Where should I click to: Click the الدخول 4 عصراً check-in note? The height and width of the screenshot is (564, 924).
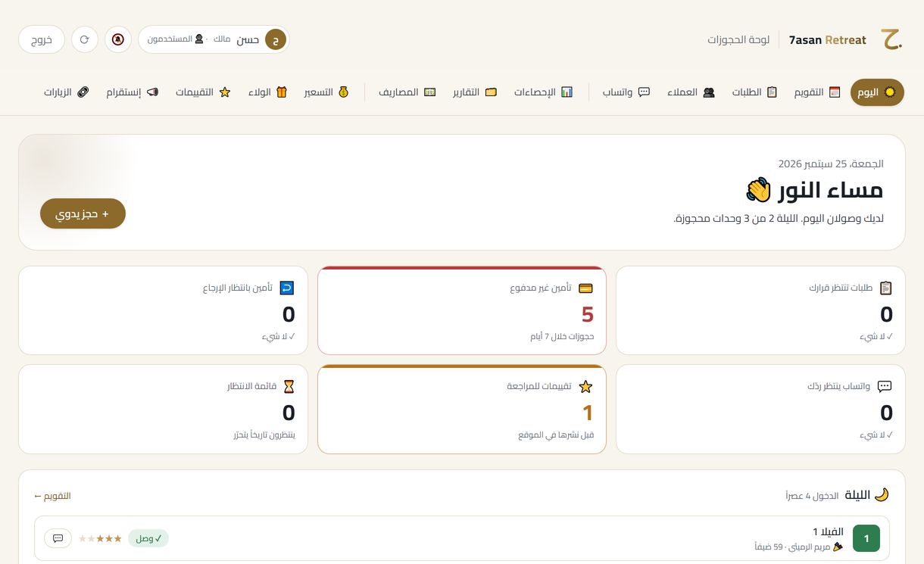812,496
